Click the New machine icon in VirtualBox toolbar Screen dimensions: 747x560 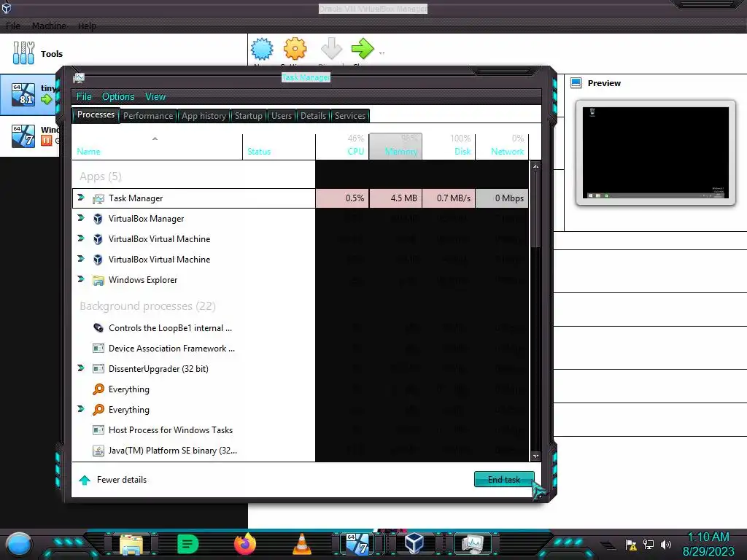click(262, 49)
